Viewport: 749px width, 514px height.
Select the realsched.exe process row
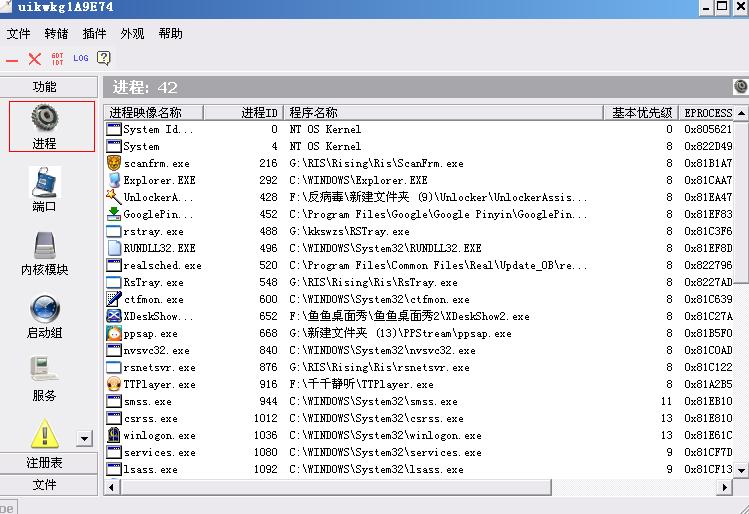pos(419,265)
